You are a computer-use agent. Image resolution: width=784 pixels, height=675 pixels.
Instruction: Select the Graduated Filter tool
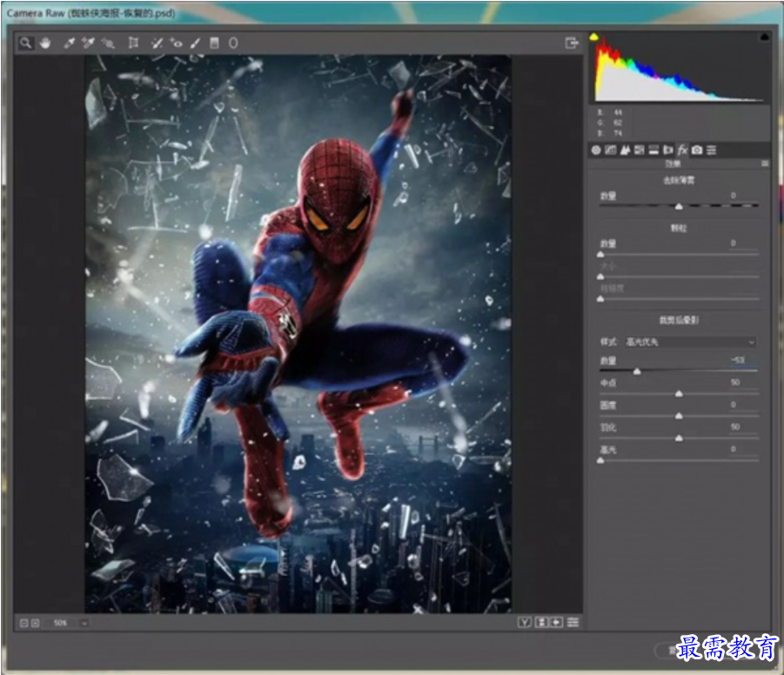pyautogui.click(x=215, y=43)
